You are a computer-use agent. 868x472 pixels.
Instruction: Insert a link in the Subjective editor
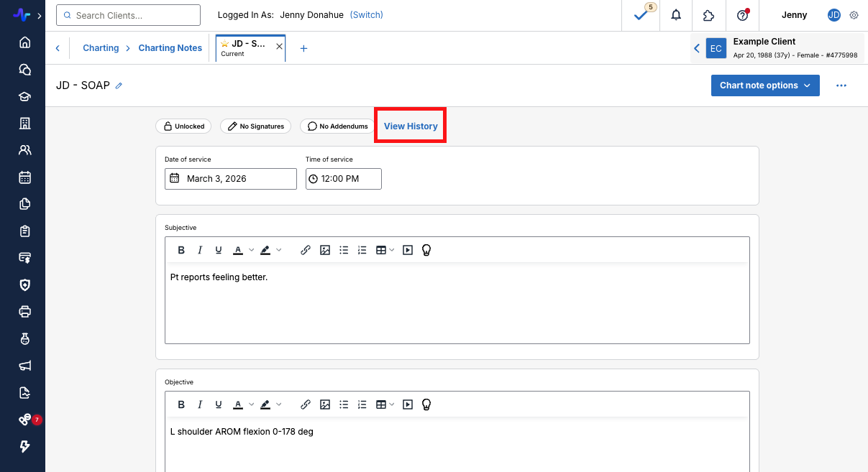point(306,250)
